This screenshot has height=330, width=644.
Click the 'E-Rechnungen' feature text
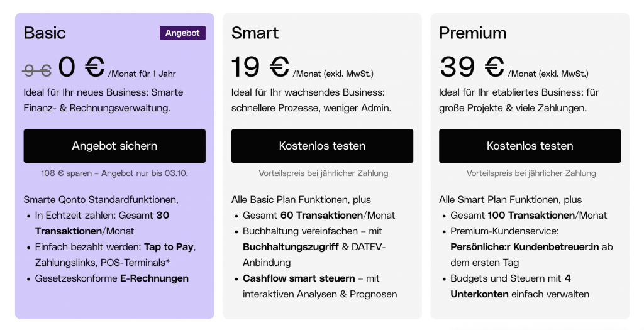(x=154, y=278)
